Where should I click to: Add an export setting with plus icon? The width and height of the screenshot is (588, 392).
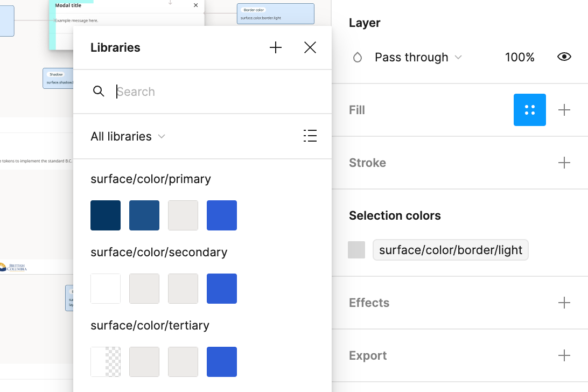(x=564, y=355)
